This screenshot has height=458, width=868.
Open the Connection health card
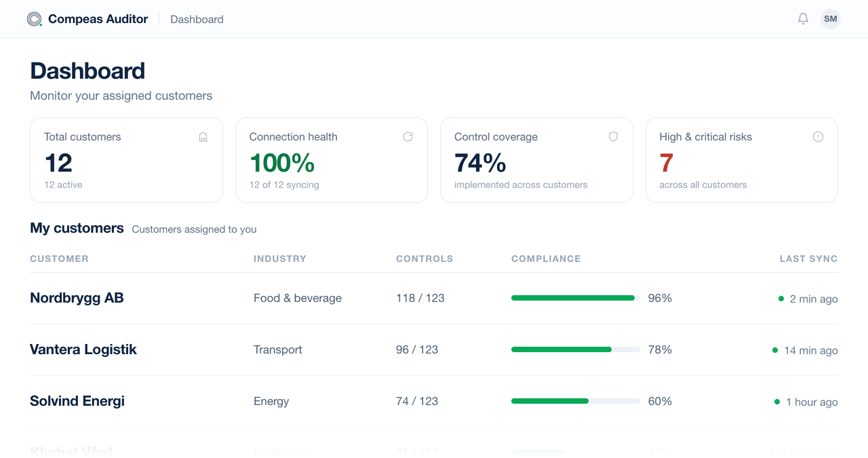point(332,160)
